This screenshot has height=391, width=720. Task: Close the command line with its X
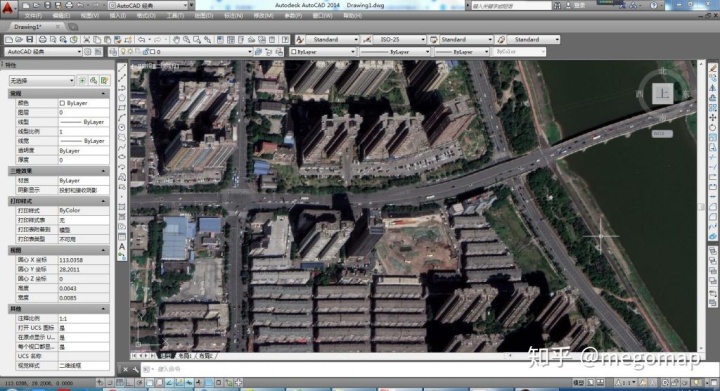(125, 369)
